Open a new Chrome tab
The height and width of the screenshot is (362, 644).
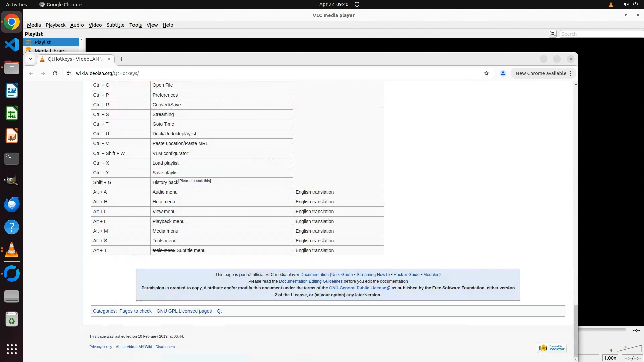pos(121,59)
